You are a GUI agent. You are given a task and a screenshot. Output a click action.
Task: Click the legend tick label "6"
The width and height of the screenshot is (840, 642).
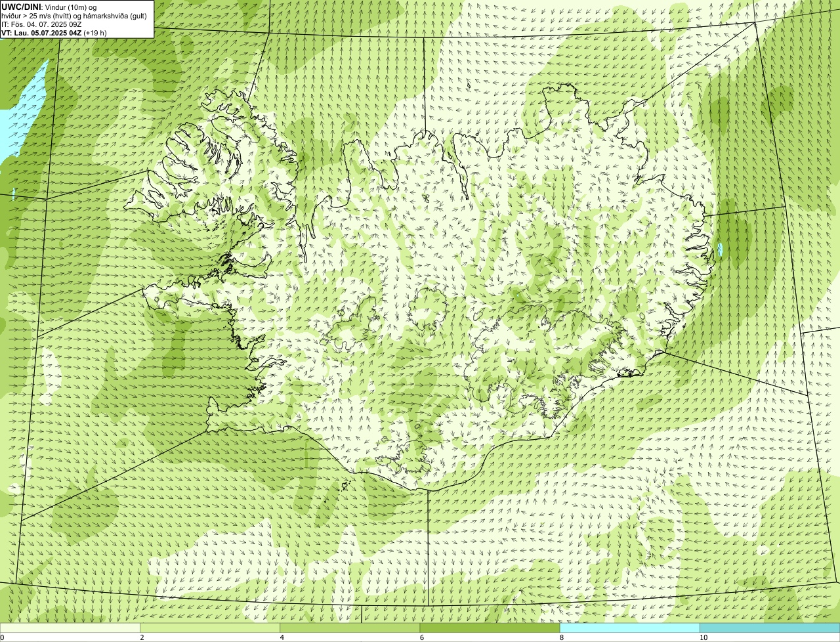[421, 637]
